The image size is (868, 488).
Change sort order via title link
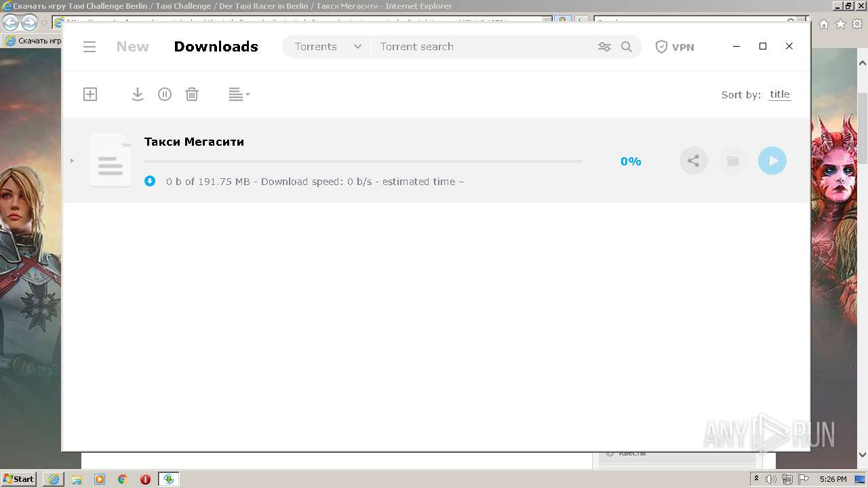(x=780, y=95)
